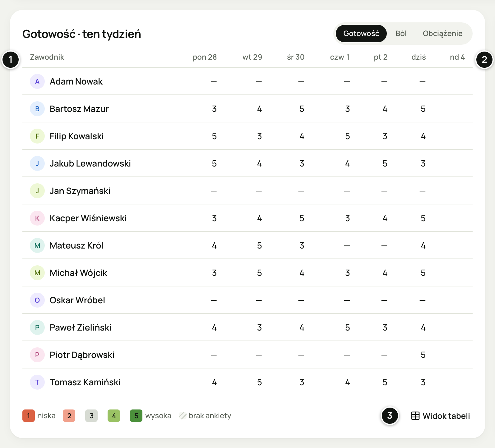Click the red level 1 niska swatch
The image size is (495, 448).
pyautogui.click(x=29, y=416)
